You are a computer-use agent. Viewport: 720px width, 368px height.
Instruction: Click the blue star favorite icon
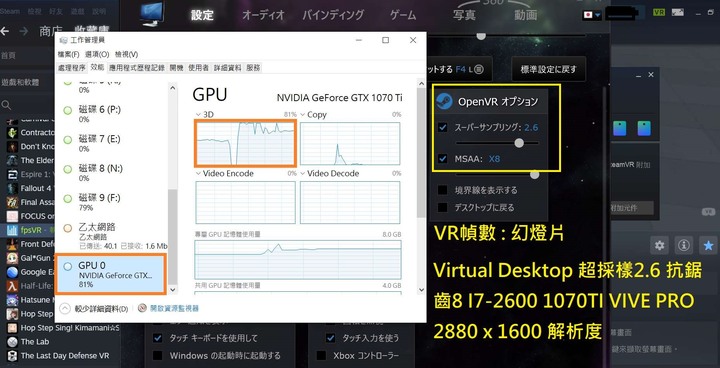point(709,246)
